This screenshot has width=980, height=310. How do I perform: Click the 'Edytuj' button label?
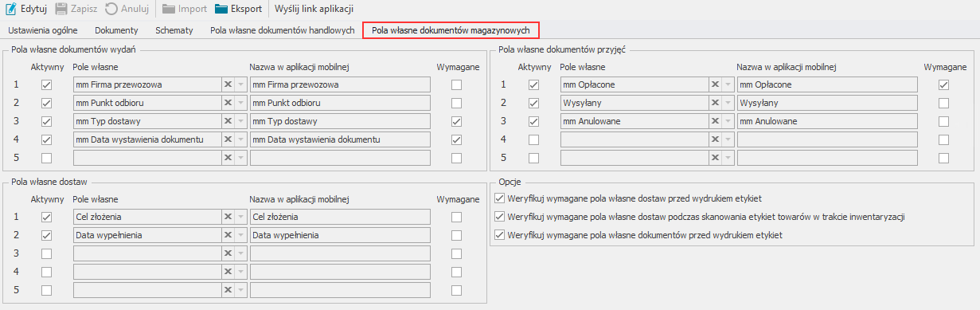(x=33, y=10)
